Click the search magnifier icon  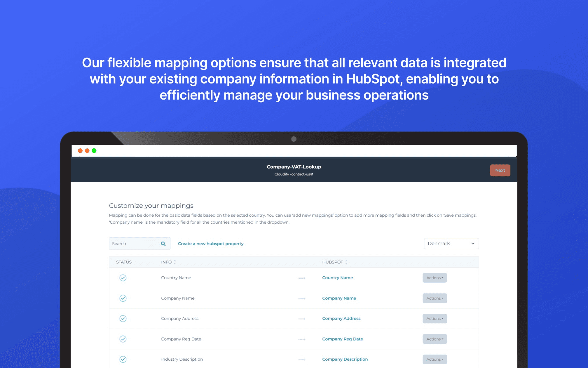point(163,244)
